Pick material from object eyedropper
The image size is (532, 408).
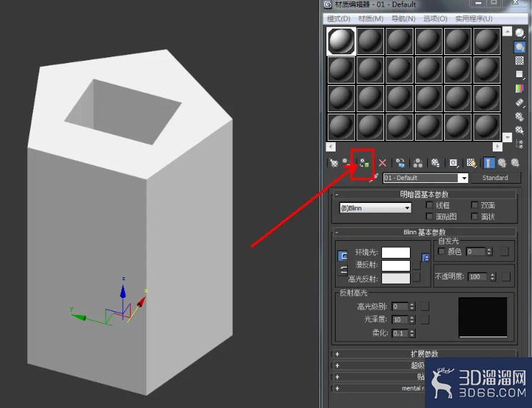(x=374, y=177)
